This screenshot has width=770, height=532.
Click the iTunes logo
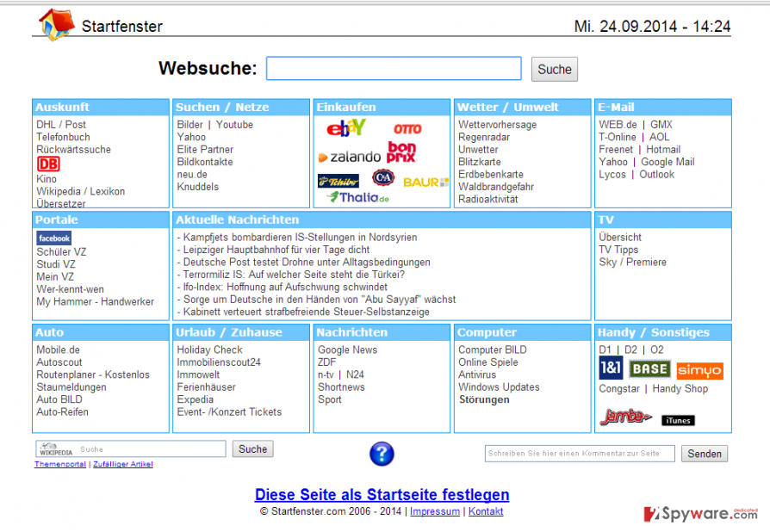pyautogui.click(x=678, y=420)
